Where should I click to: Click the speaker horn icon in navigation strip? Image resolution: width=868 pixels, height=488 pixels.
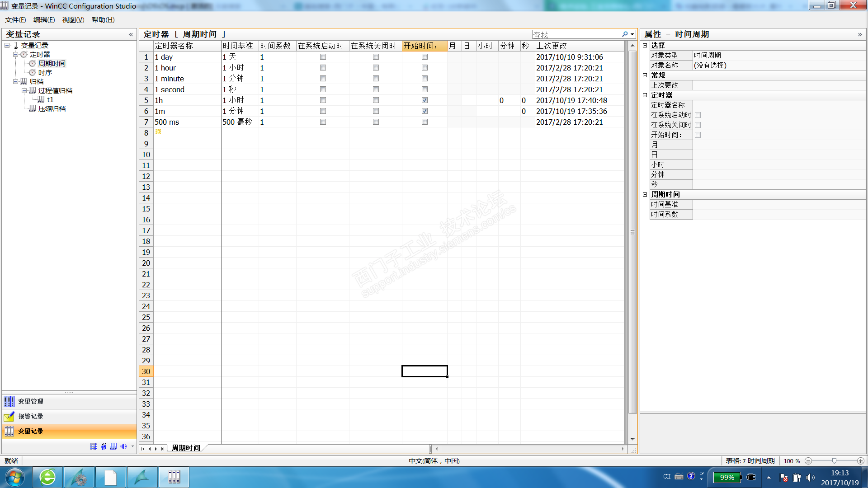click(x=123, y=446)
